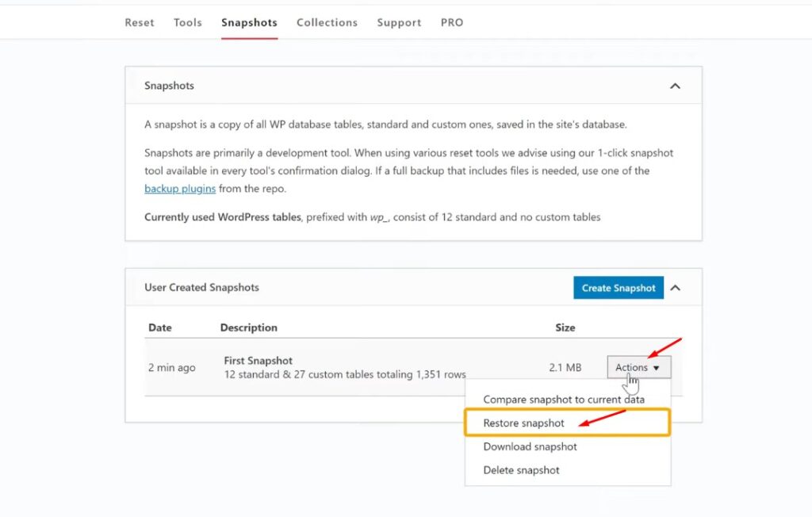Select the Tools tab

point(187,22)
